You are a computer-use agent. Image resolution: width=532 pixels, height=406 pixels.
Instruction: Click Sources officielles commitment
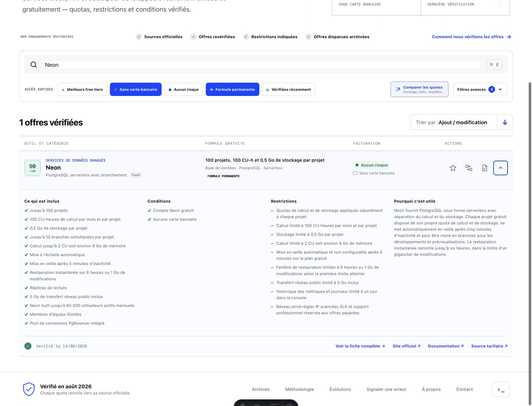click(x=160, y=37)
